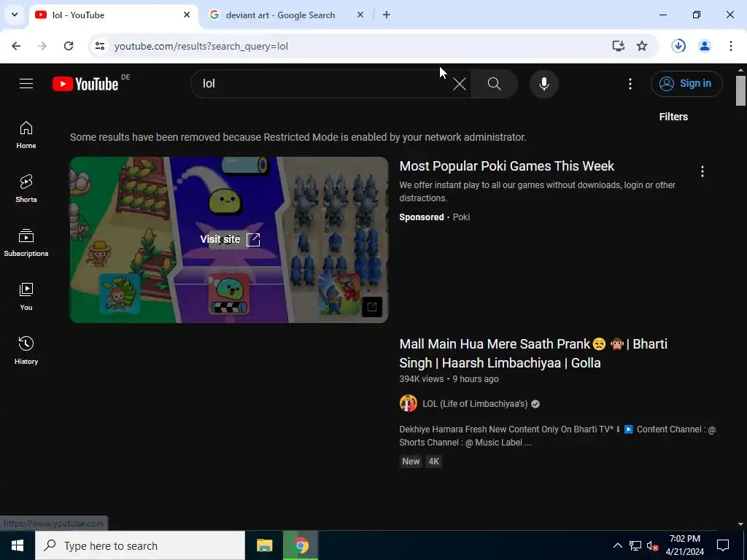This screenshot has width=747, height=560.
Task: Clear the search box with the X icon
Action: 460,85
